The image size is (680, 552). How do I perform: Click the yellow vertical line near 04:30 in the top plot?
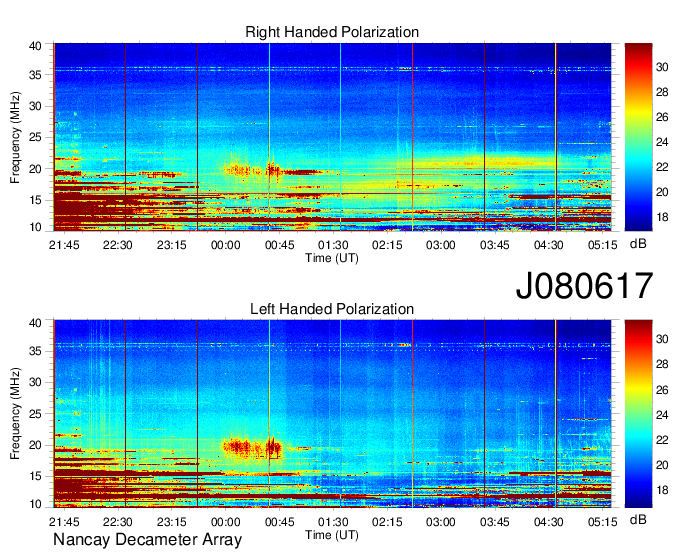coord(556,137)
